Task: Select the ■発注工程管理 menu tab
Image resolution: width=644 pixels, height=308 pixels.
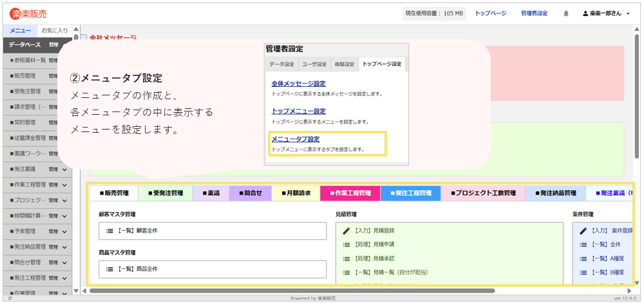Action: (x=411, y=193)
